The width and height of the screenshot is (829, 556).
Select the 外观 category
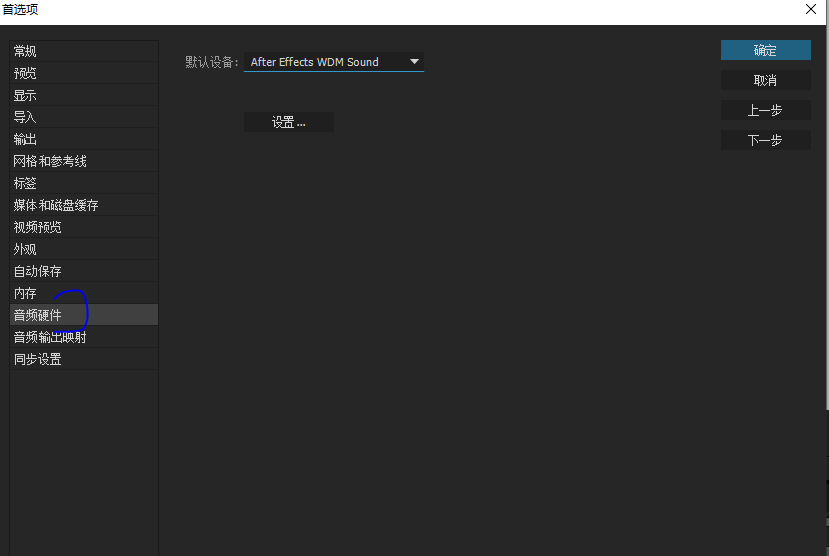[x=84, y=249]
